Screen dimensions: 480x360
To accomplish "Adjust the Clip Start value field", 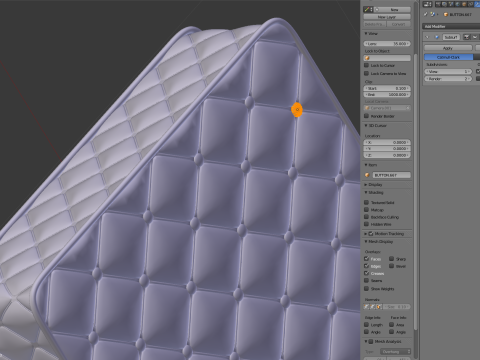I will pyautogui.click(x=387, y=88).
